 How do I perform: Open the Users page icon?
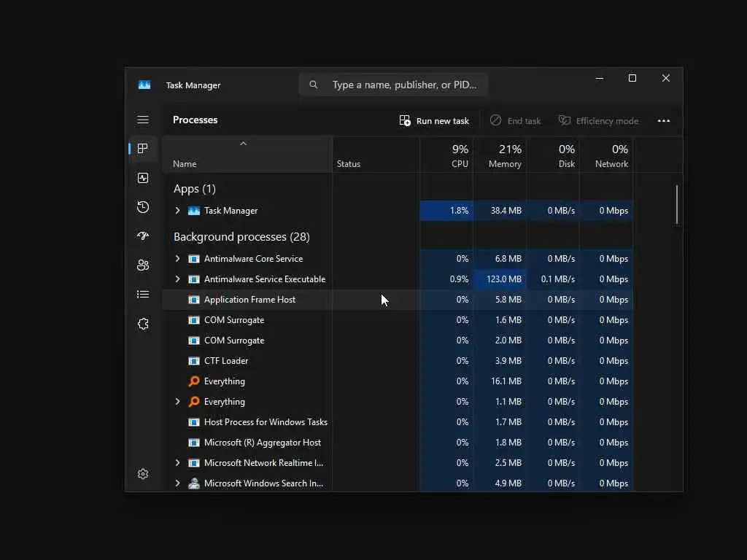143,265
